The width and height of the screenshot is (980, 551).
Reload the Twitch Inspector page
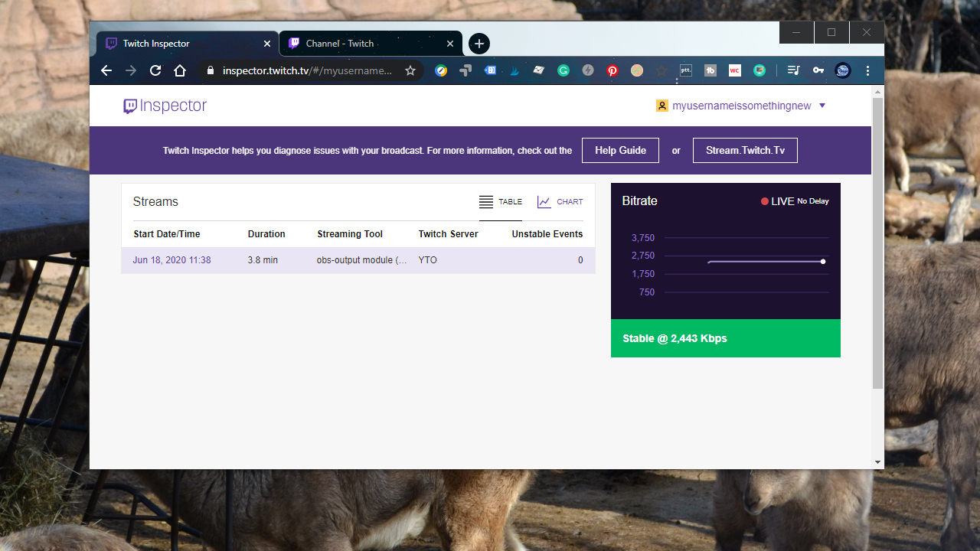point(155,70)
